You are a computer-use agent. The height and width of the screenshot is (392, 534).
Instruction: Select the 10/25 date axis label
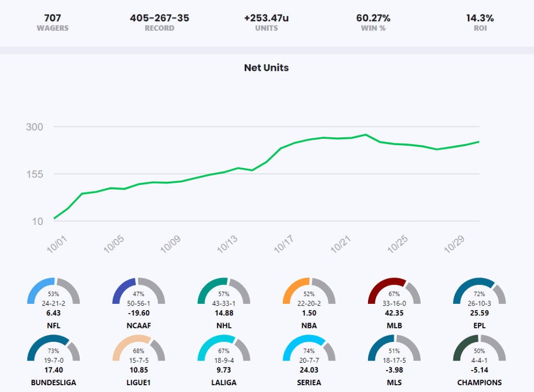pyautogui.click(x=396, y=244)
